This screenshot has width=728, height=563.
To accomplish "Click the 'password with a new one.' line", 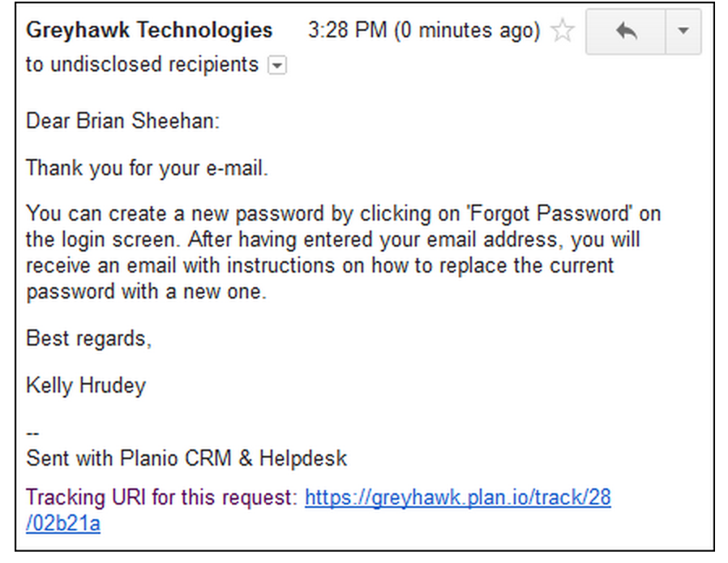I will [146, 292].
